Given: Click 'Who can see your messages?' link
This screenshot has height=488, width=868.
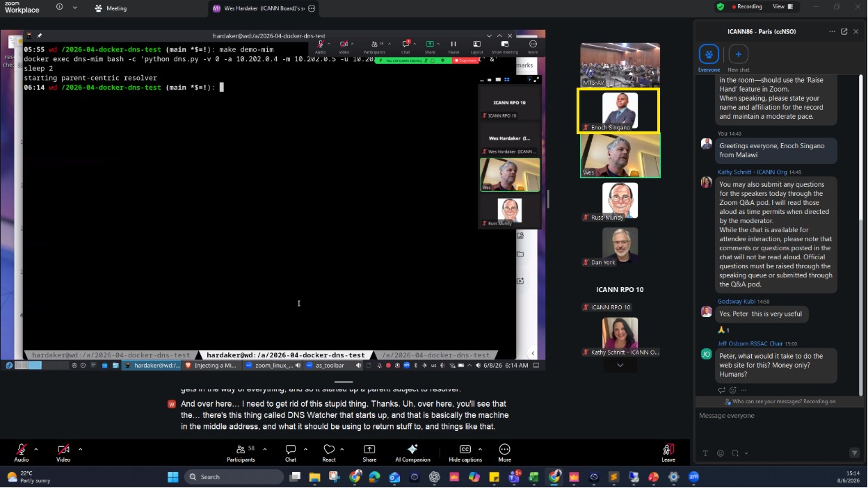Looking at the screenshot, I should [767, 402].
